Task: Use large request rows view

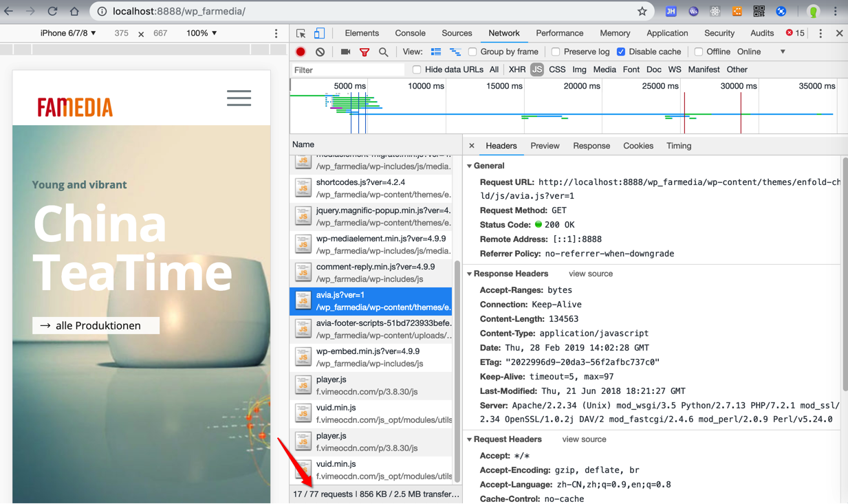Action: point(435,52)
